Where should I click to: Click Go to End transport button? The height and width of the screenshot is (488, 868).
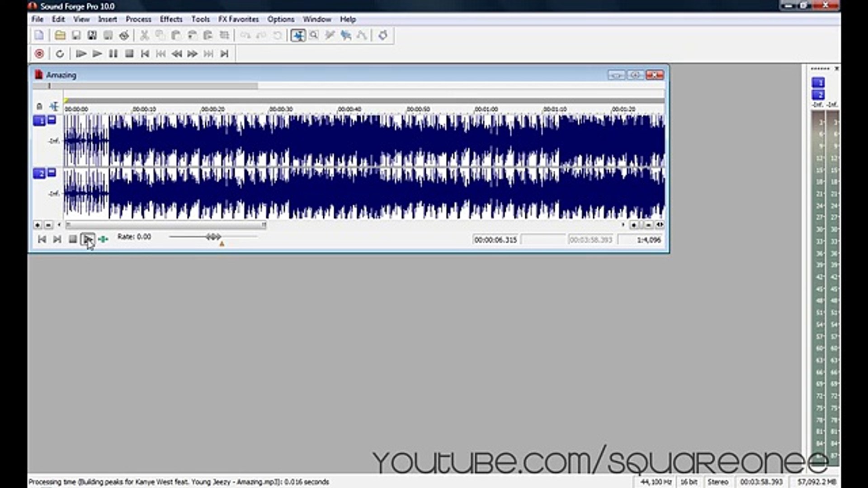click(x=224, y=54)
